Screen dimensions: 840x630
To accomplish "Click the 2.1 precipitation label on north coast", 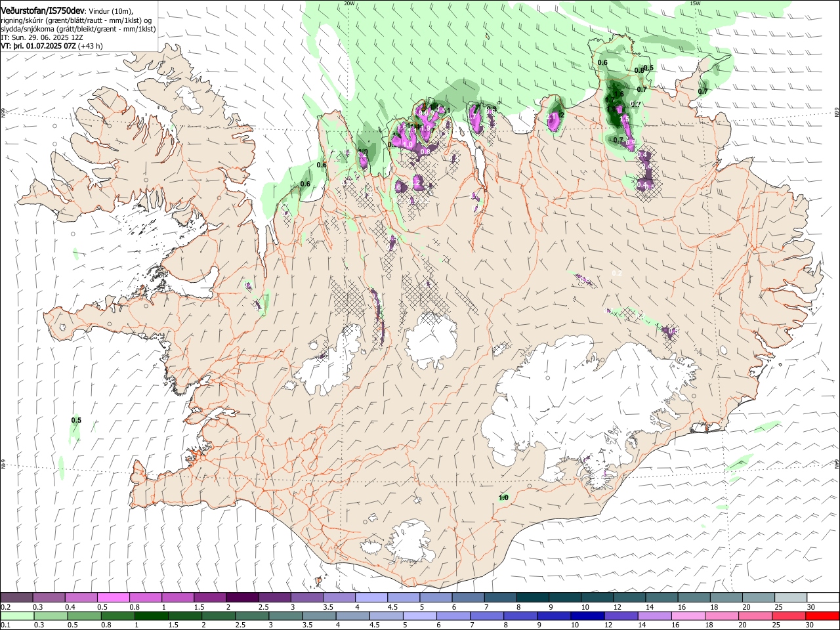I will [551, 116].
